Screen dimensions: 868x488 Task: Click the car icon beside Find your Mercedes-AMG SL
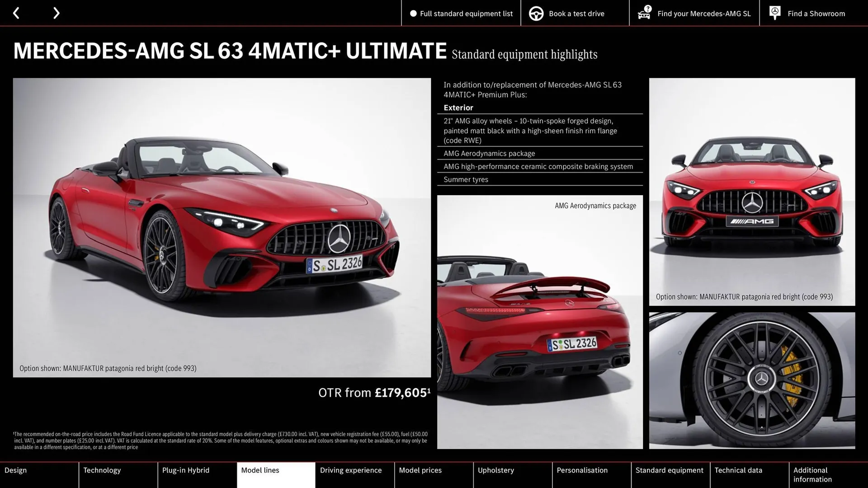click(x=644, y=13)
